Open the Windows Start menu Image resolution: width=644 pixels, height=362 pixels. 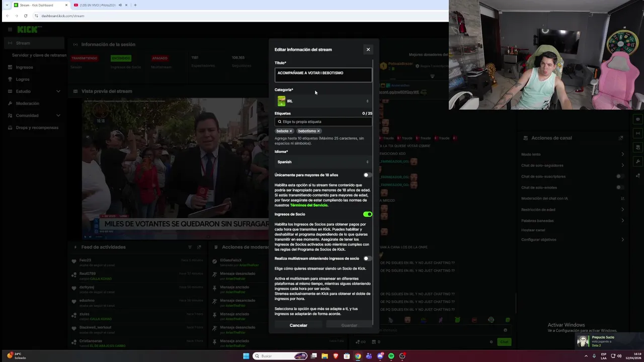click(246, 356)
